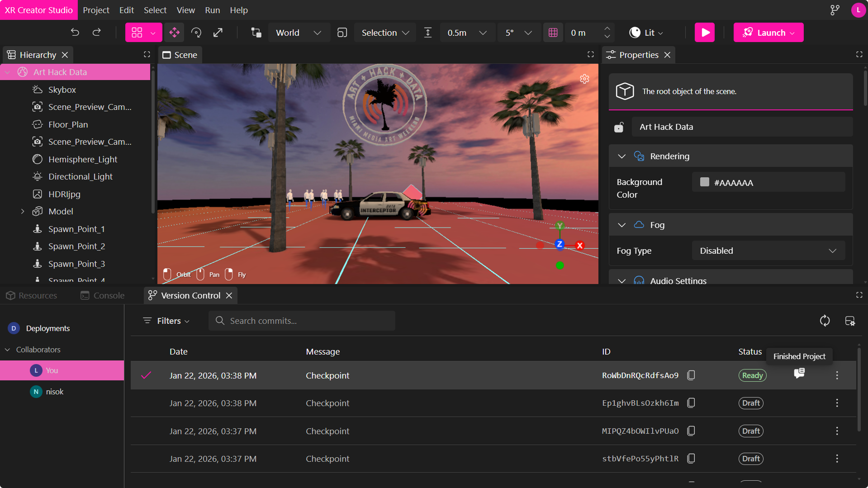The image size is (868, 488).
Task: Expand the Model tree item
Action: pos(23,211)
